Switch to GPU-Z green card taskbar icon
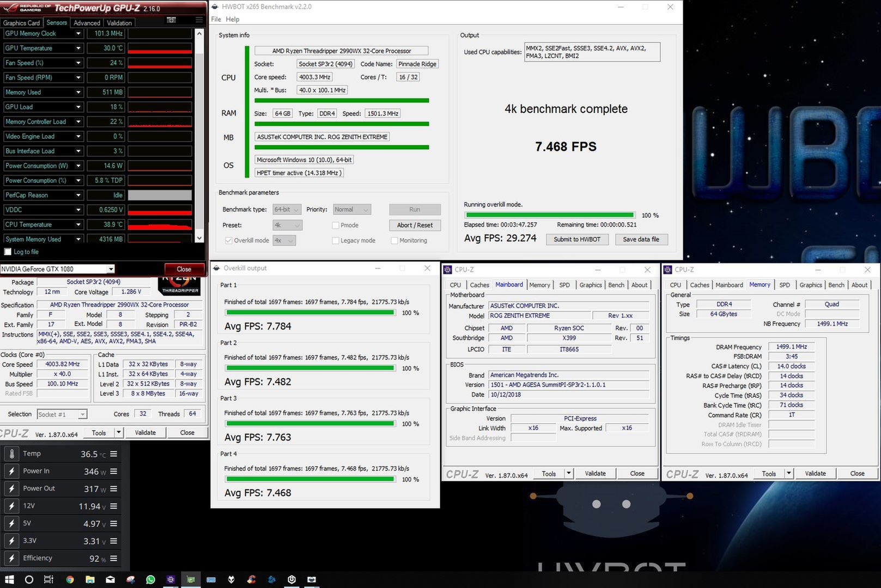This screenshot has height=588, width=881. click(191, 579)
